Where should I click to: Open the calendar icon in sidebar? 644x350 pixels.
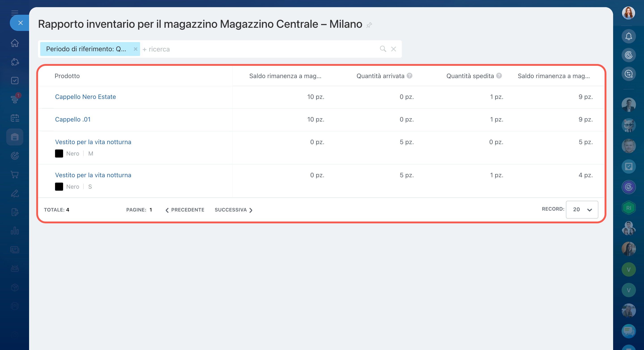point(15,118)
